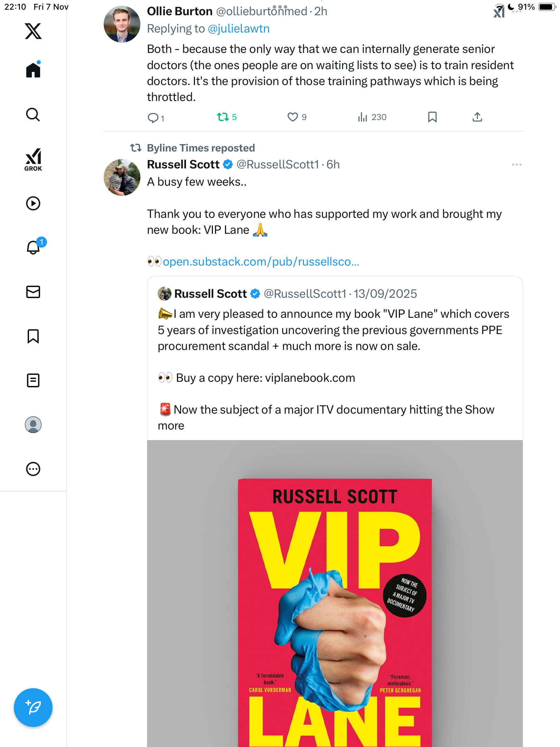560x747 pixels.
Task: Open the Grok sidebar icon
Action: [x=33, y=160]
